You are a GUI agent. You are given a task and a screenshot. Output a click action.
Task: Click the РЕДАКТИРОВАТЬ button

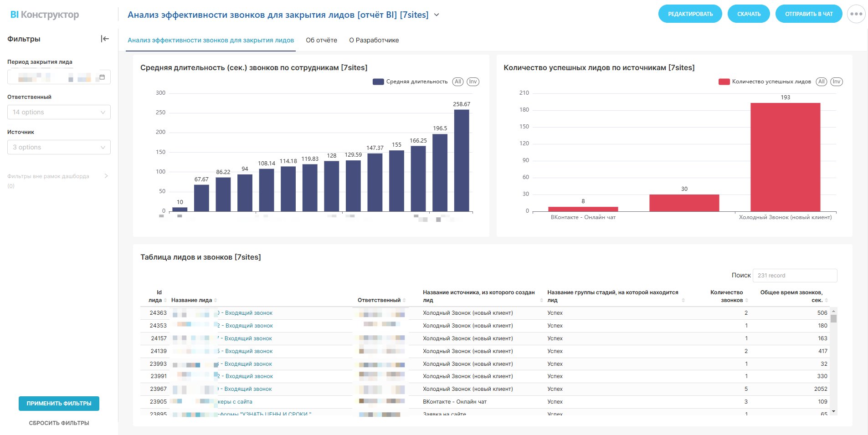(690, 14)
